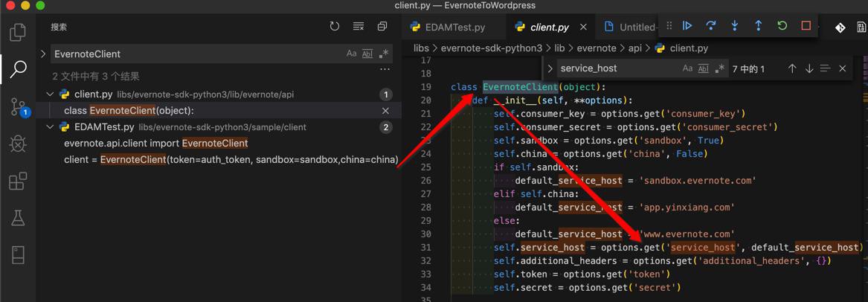Go to previous match in find widget

pyautogui.click(x=792, y=68)
